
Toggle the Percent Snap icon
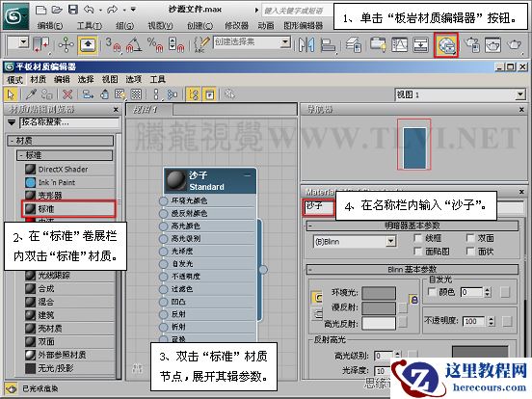point(155,45)
